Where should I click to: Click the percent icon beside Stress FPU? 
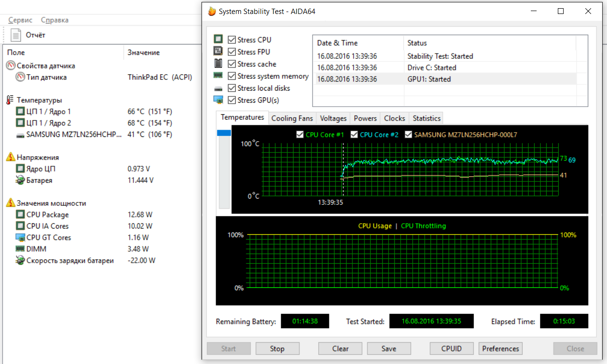coord(218,52)
